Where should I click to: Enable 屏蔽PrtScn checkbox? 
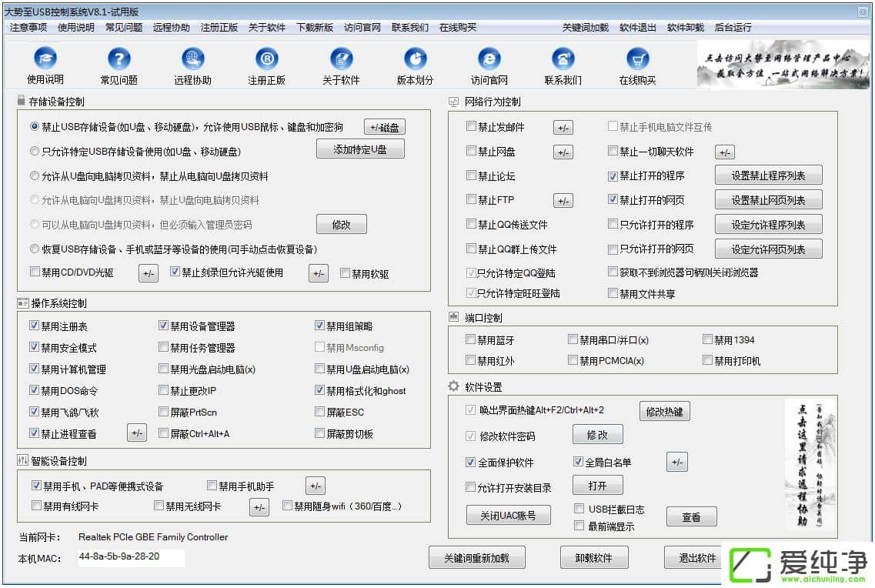tap(163, 412)
